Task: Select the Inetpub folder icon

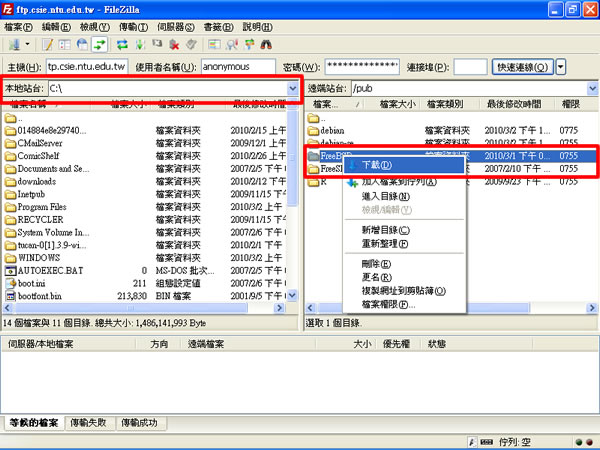Action: (10, 194)
